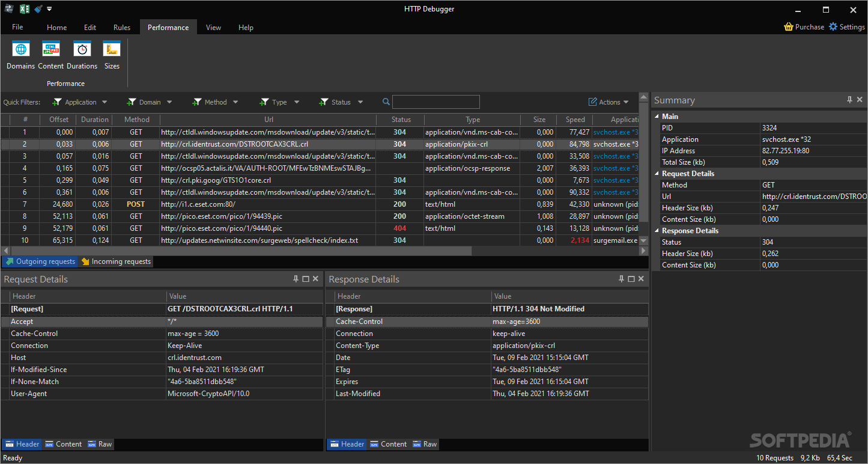Sort requests by the Duration column header
This screenshot has width=868, height=464.
tap(95, 120)
